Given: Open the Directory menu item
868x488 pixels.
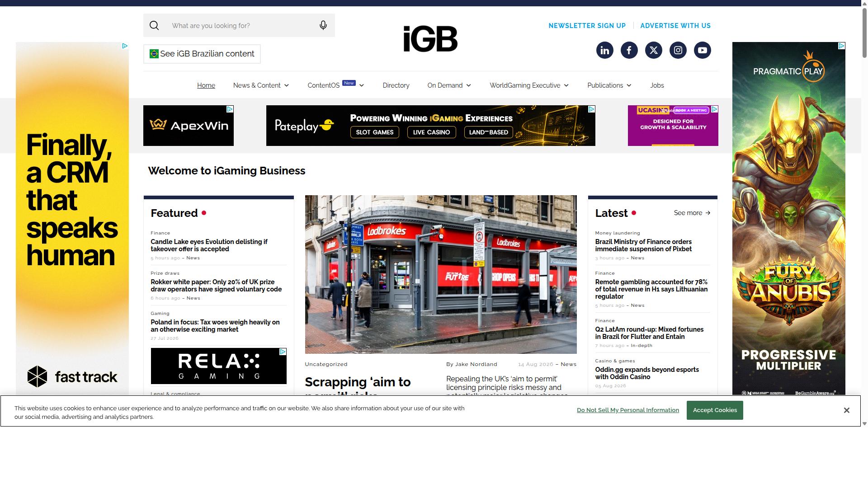Looking at the screenshot, I should point(396,85).
